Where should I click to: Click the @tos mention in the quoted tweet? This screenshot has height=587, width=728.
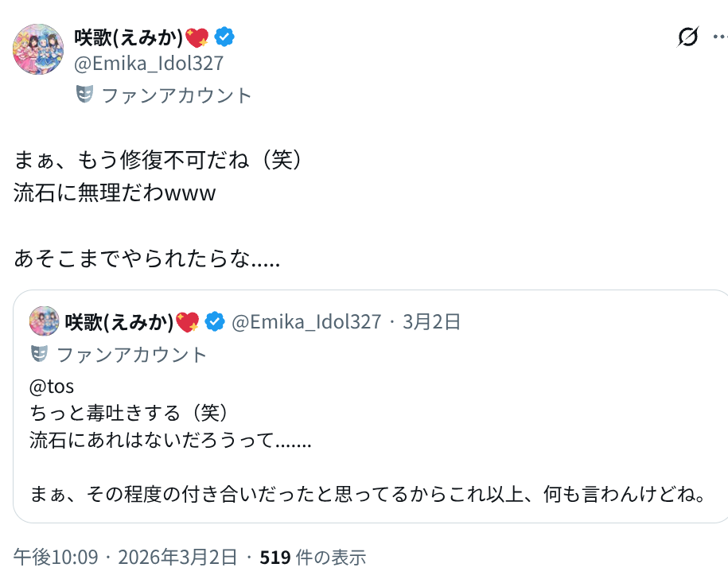[52, 387]
